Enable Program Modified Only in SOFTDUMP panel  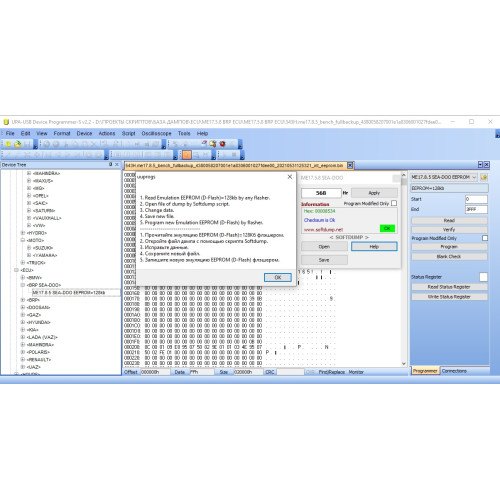(394, 203)
